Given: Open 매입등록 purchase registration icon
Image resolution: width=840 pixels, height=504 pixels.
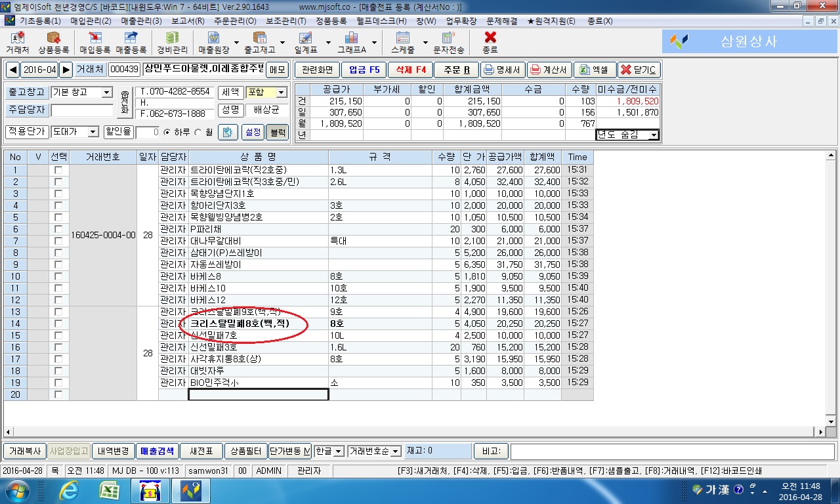Looking at the screenshot, I should click(94, 42).
